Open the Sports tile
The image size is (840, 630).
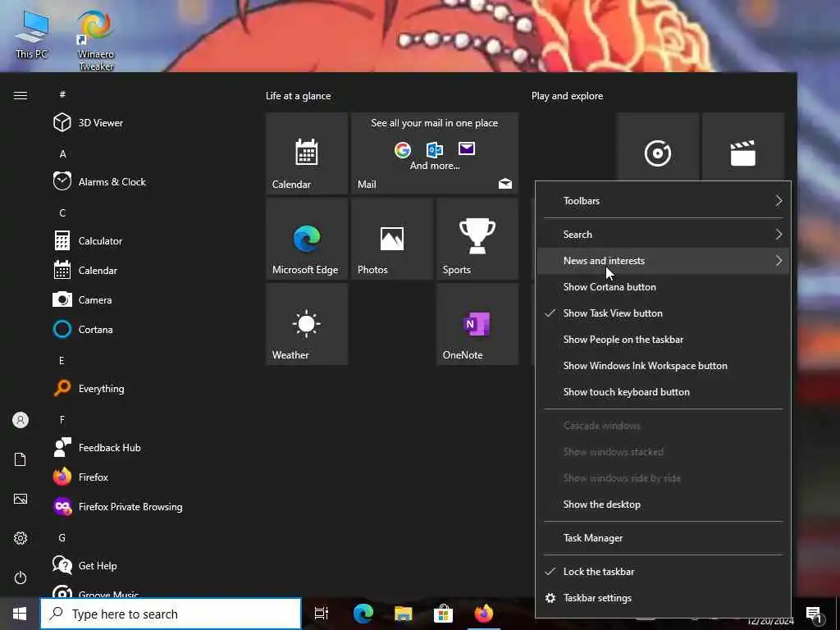click(x=477, y=239)
